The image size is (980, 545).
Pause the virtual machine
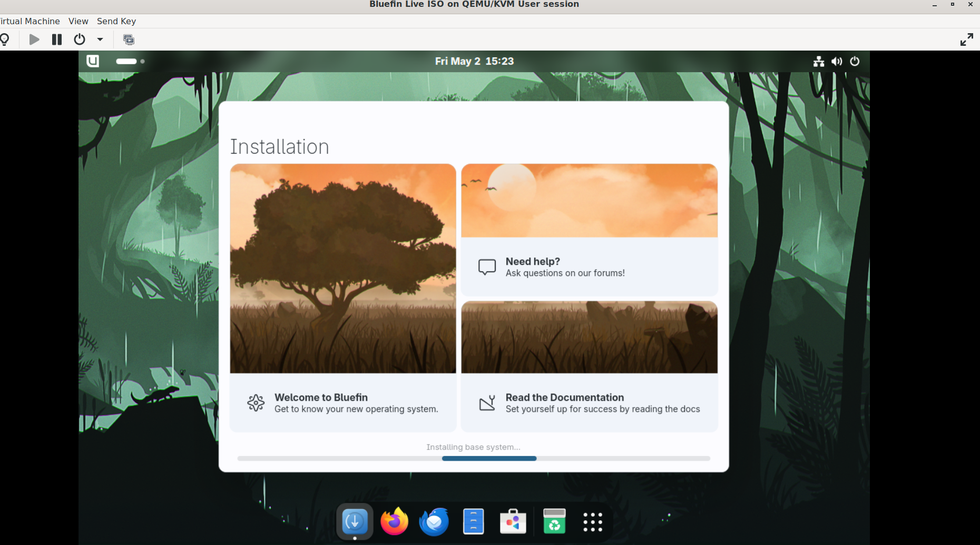pyautogui.click(x=57, y=39)
